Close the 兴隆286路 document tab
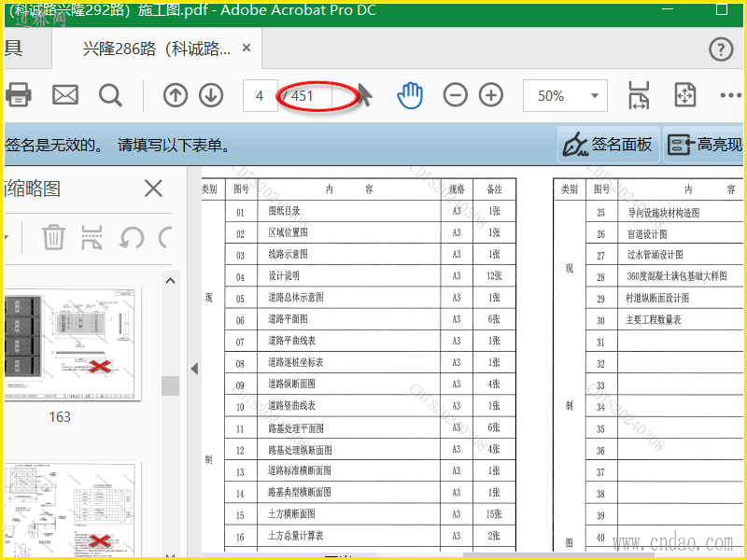This screenshot has height=560, width=747. coord(247,48)
